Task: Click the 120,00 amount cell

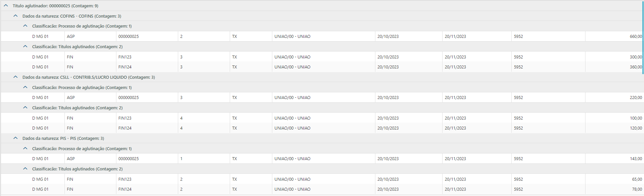Action: coord(635,128)
